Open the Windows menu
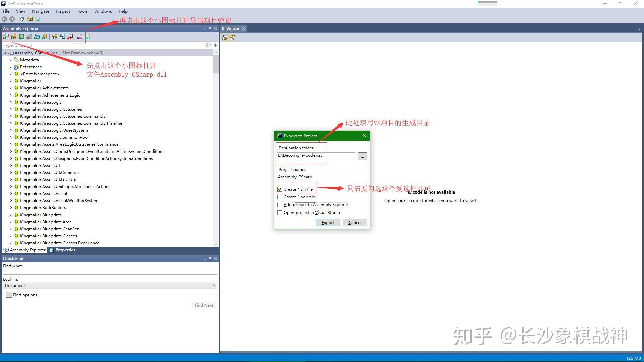Image resolution: width=644 pixels, height=362 pixels. click(103, 11)
